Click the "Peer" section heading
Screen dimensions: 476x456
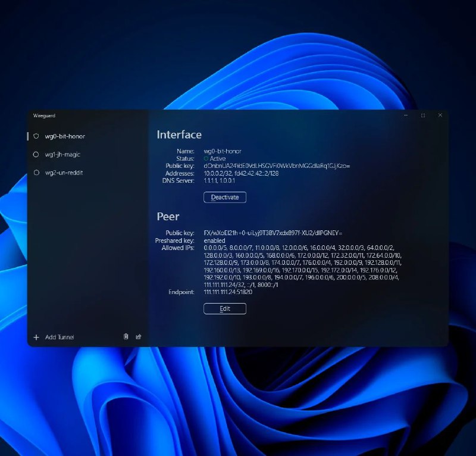point(168,217)
